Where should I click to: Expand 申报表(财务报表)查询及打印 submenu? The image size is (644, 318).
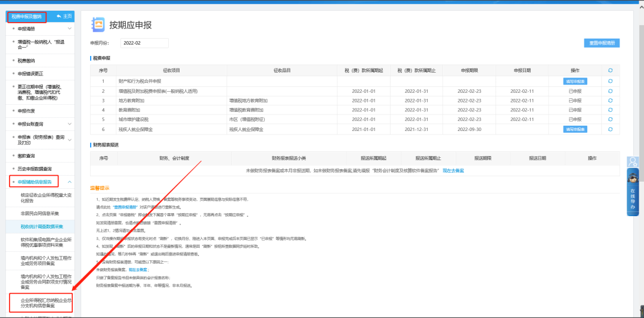coord(69,139)
